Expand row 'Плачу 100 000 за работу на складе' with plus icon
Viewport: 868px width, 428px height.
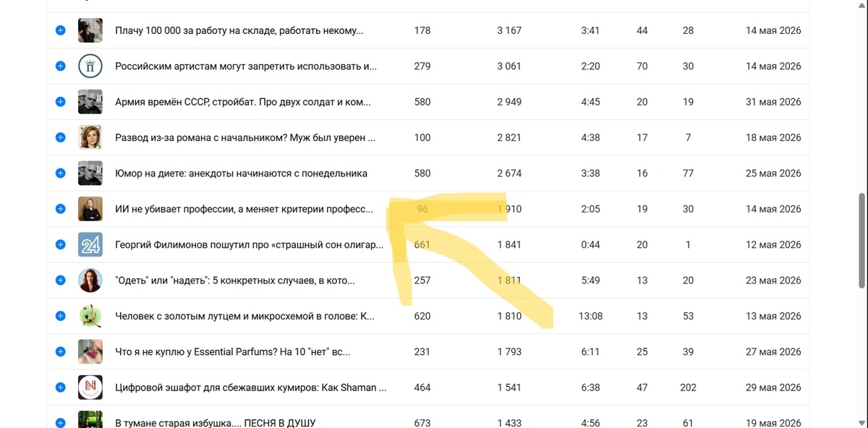coord(61,30)
